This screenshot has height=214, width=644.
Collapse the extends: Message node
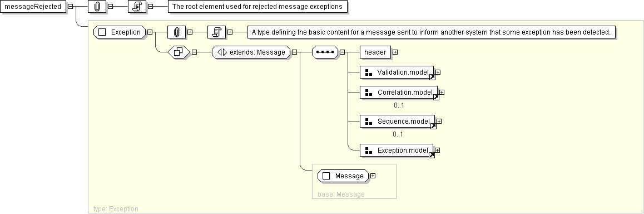295,52
